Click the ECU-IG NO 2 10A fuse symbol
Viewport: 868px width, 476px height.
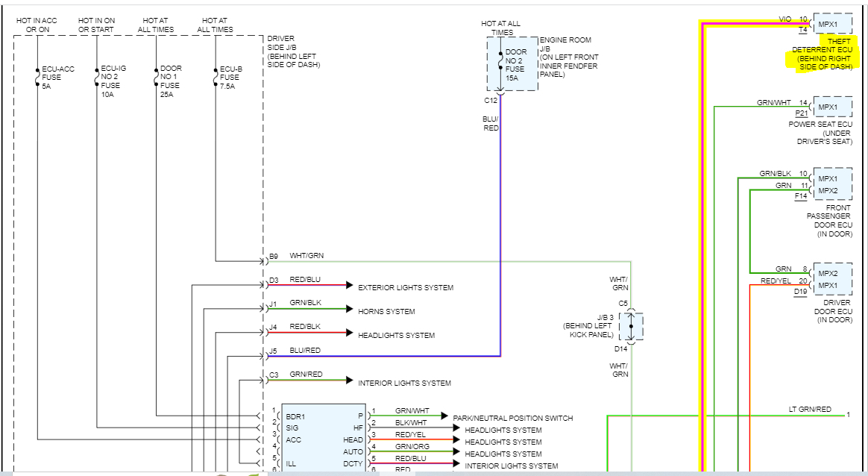point(97,78)
